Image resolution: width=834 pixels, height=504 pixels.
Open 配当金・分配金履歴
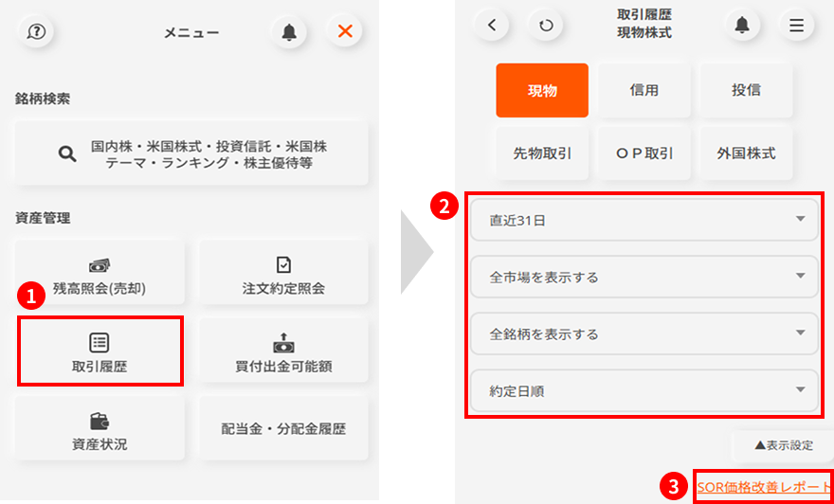pyautogui.click(x=282, y=429)
